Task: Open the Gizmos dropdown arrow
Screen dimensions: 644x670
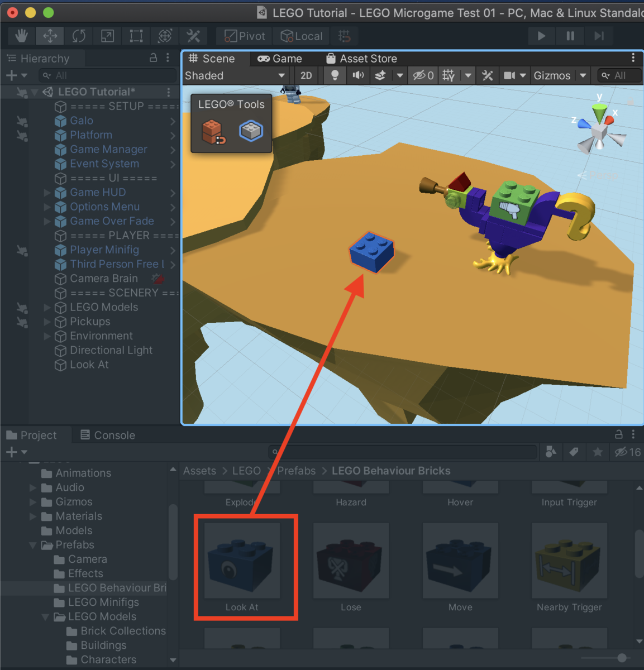Action: (583, 75)
